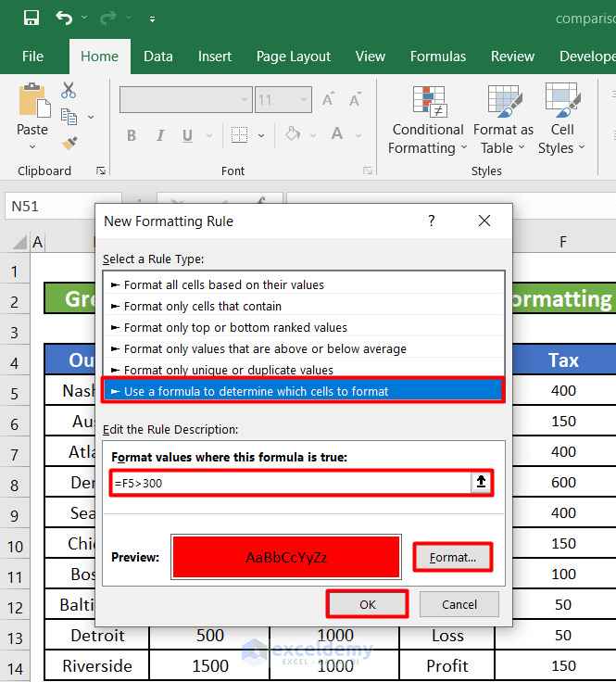Open the font name combo box
616x682 pixels.
coord(186,100)
